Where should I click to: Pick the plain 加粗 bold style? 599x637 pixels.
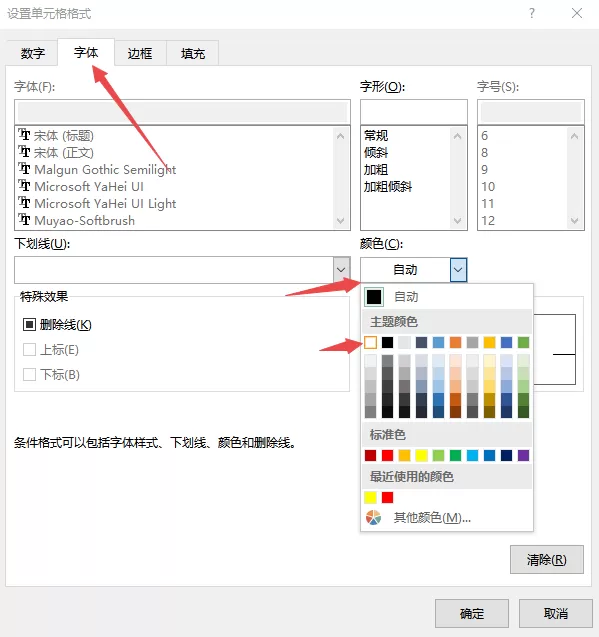pyautogui.click(x=376, y=169)
